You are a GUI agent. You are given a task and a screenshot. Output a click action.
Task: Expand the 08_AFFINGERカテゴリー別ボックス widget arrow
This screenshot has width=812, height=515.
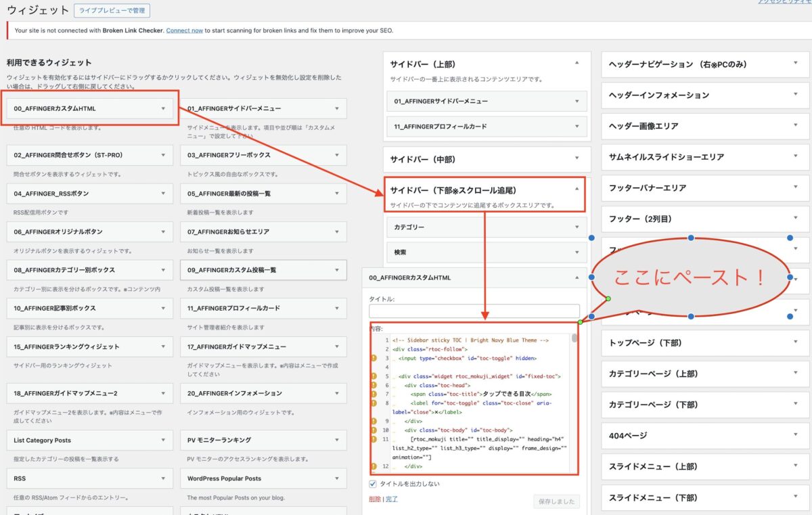tap(163, 270)
